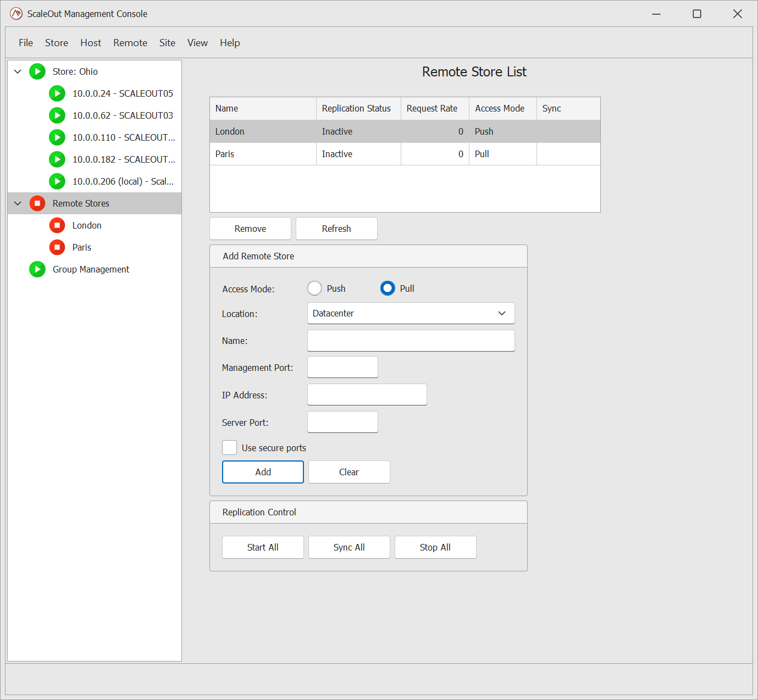The width and height of the screenshot is (758, 700).
Task: Select the Pull access mode radio button
Action: point(388,288)
